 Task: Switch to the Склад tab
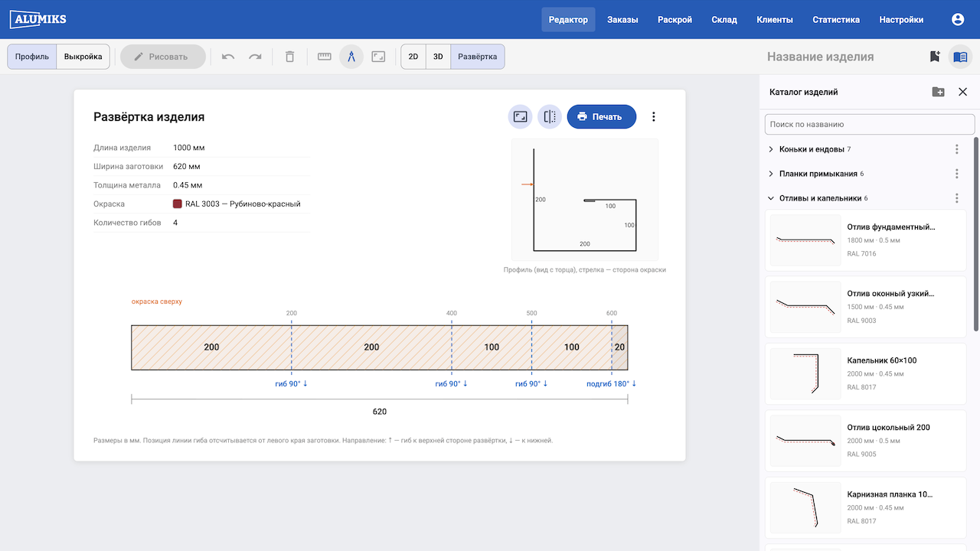pyautogui.click(x=724, y=20)
